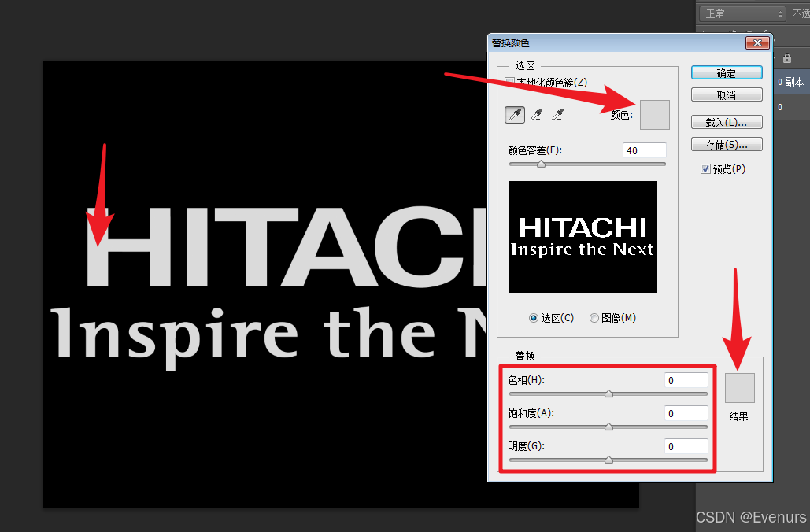The image size is (810, 532).
Task: Toggle the 本地化颜色簇 checkbox
Action: pyautogui.click(x=510, y=83)
